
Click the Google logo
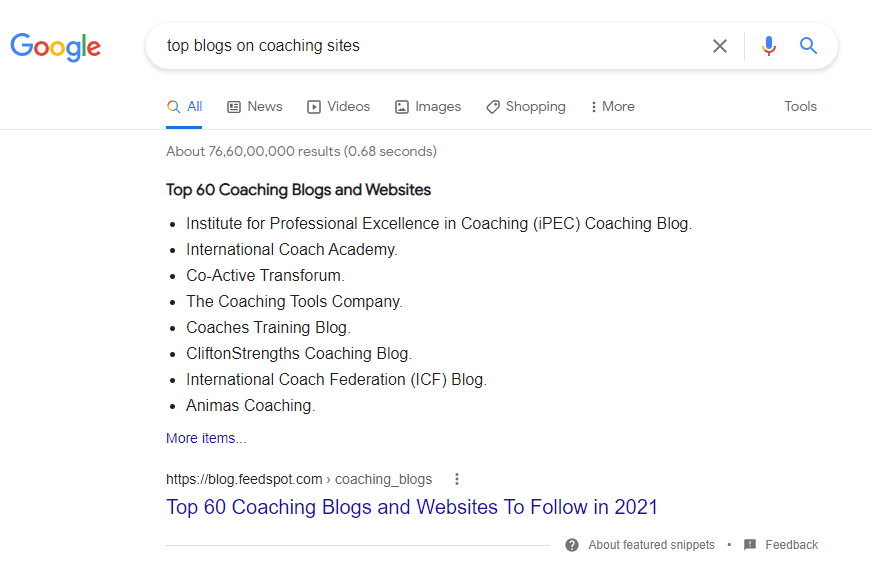56,46
